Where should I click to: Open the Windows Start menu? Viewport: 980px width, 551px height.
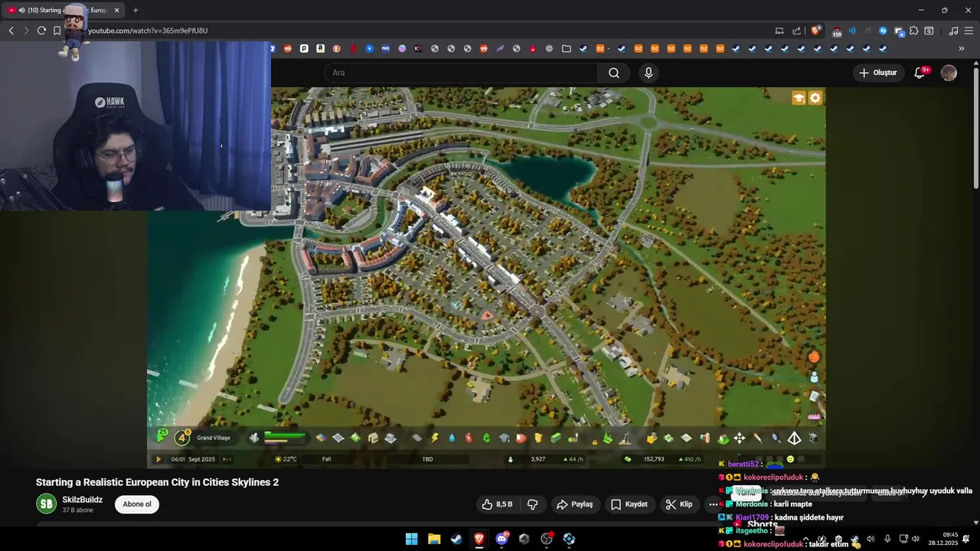coord(411,539)
